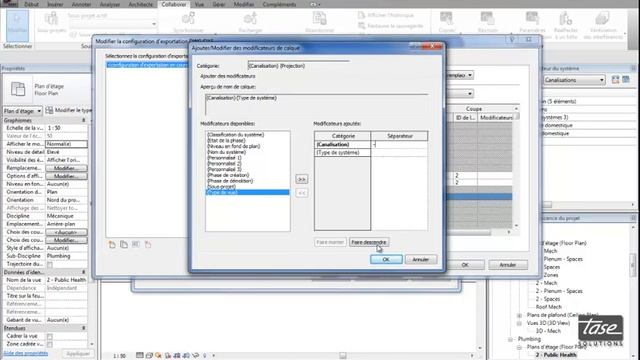Click the 1 : 50 scale in status bar
Screen dimensions: 640x360
119,356
